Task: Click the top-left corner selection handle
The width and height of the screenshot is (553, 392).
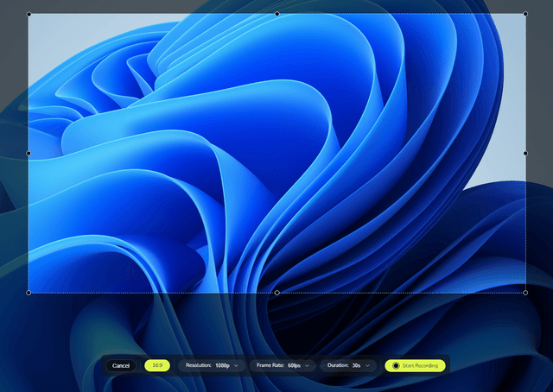Action: click(29, 14)
